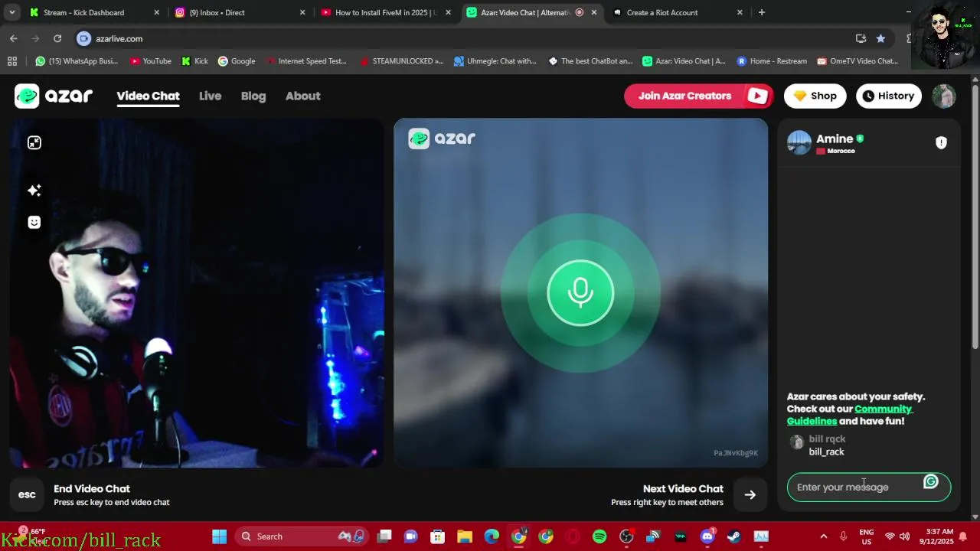Open The best ChatBot bookmark
Viewport: 980px width, 551px height.
[x=590, y=61]
